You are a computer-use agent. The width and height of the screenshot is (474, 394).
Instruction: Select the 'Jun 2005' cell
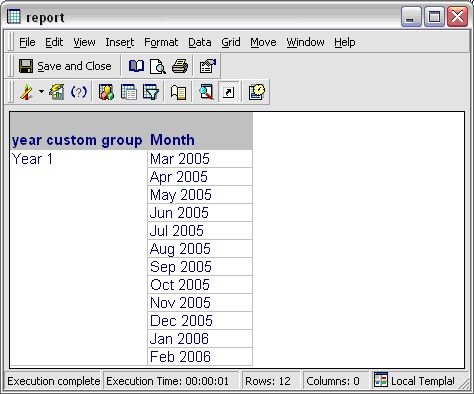(200, 213)
